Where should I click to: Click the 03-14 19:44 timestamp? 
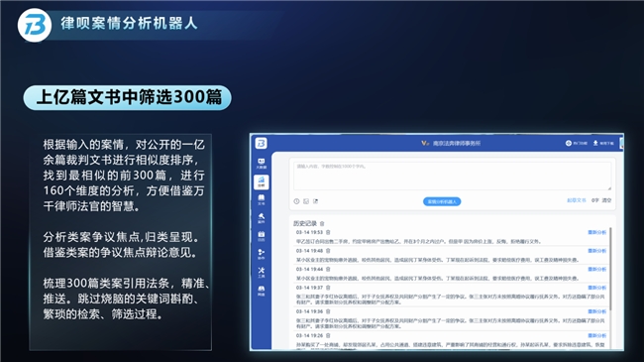tap(310, 269)
